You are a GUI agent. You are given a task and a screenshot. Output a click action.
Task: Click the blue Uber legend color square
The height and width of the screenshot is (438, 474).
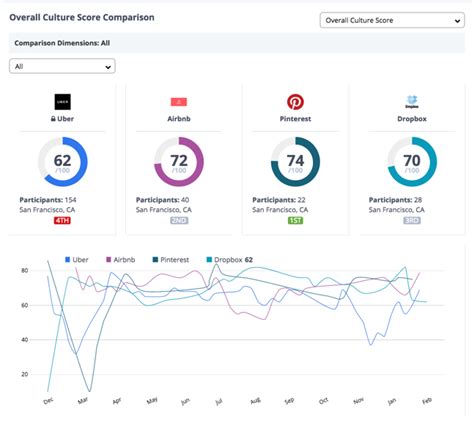pos(68,260)
